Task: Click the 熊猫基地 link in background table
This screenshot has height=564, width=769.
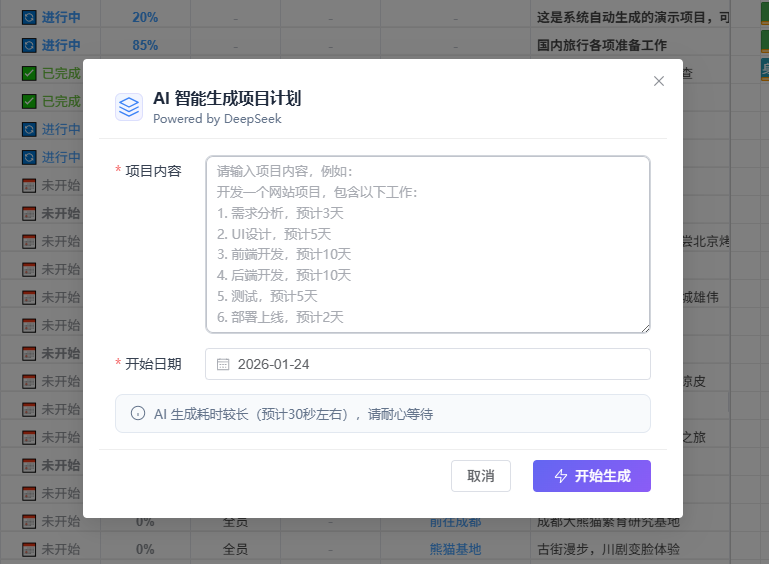Action: (x=456, y=549)
